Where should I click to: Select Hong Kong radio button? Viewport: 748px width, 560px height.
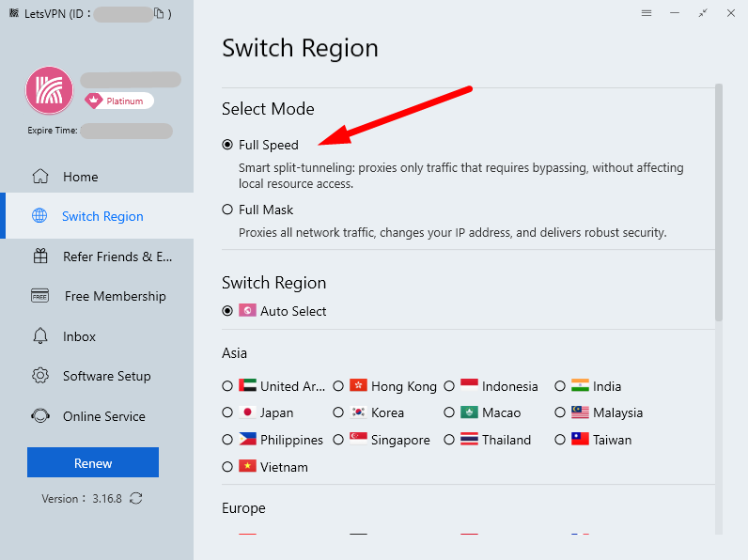338,386
